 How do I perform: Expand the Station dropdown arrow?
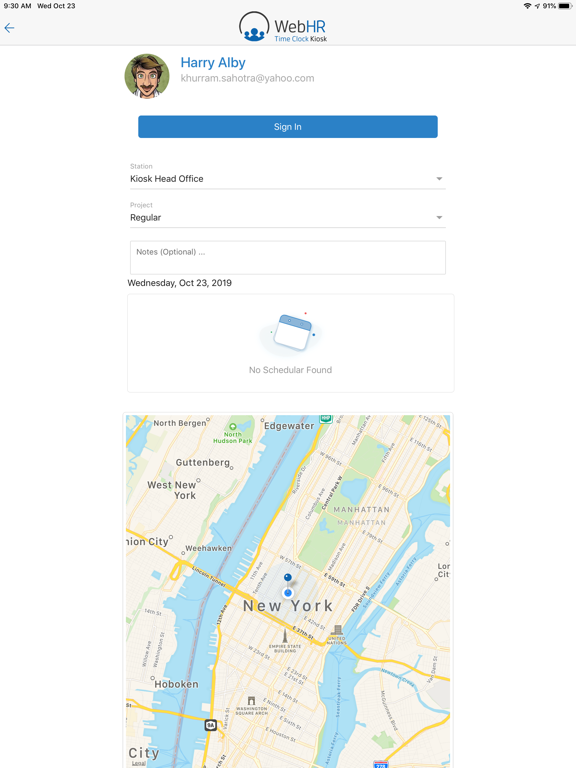point(439,179)
